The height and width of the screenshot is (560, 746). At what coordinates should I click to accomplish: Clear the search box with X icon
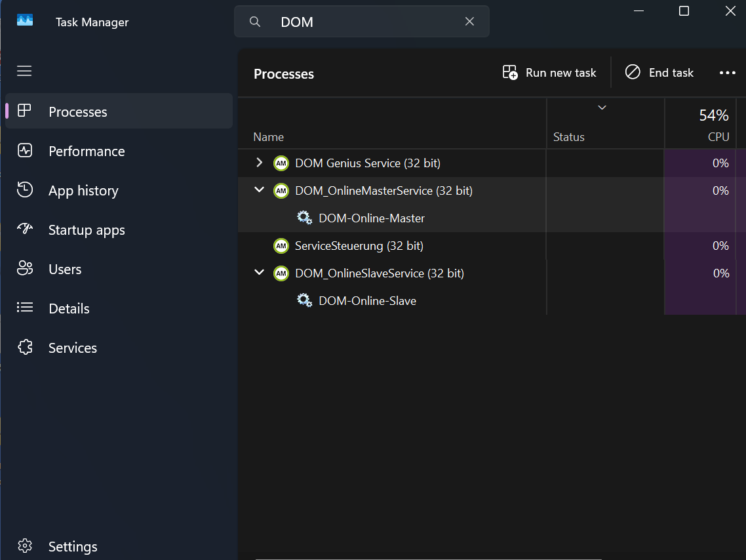point(469,22)
